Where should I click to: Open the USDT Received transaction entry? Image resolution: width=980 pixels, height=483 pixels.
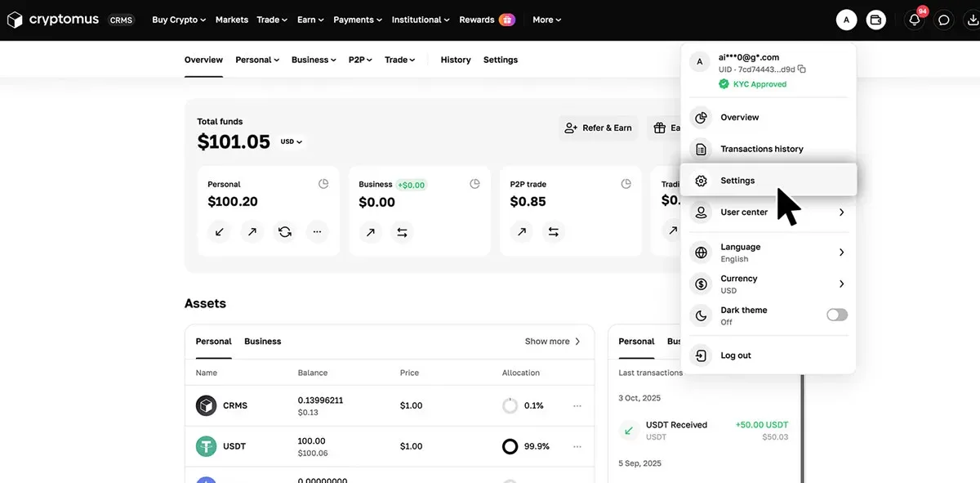click(702, 430)
